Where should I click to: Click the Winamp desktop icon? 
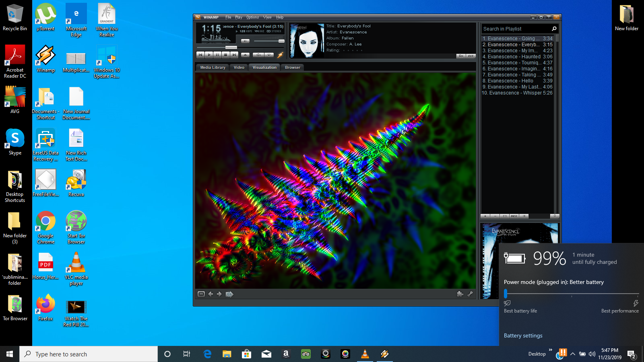pyautogui.click(x=45, y=59)
